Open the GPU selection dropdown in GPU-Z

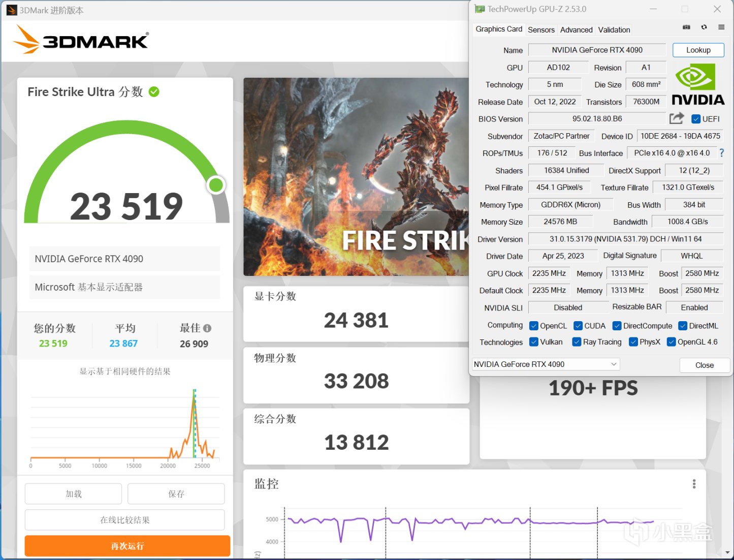(546, 364)
